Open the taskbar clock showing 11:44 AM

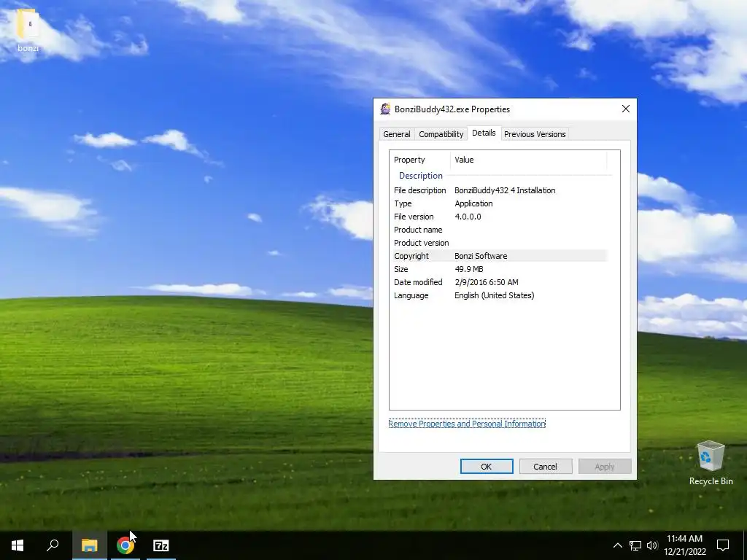point(684,545)
